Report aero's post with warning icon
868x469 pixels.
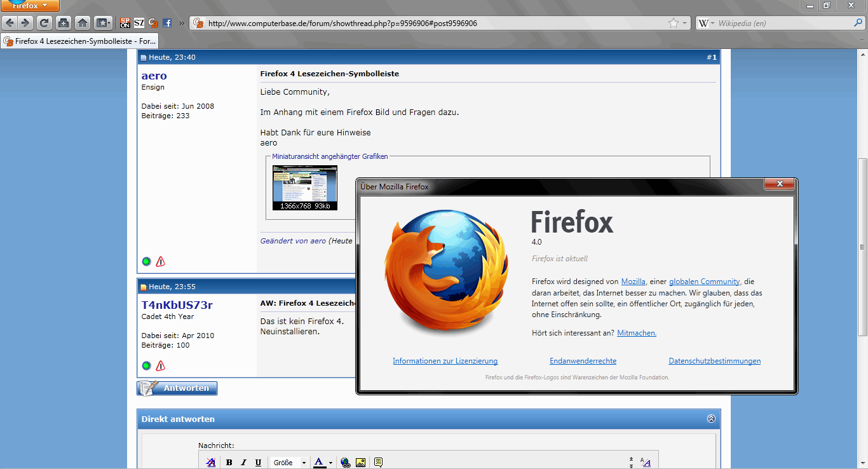coord(160,261)
